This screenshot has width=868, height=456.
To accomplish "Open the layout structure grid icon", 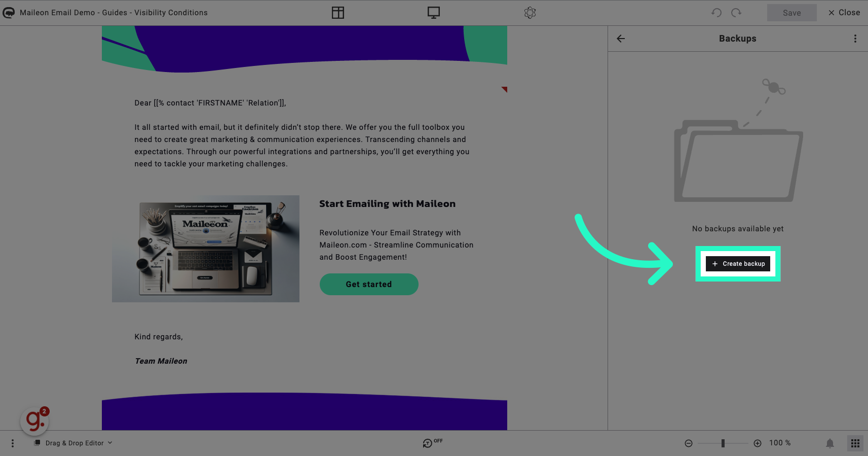I will pyautogui.click(x=338, y=13).
